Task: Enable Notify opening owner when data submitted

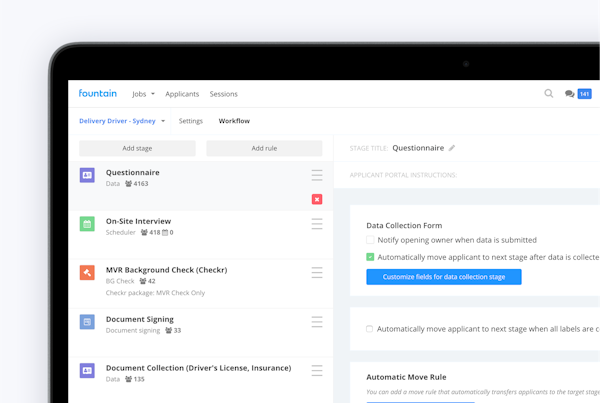Action: point(370,240)
